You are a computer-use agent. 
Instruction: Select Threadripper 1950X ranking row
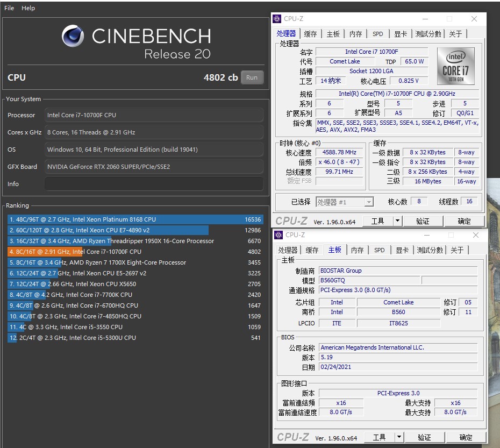[x=135, y=241]
